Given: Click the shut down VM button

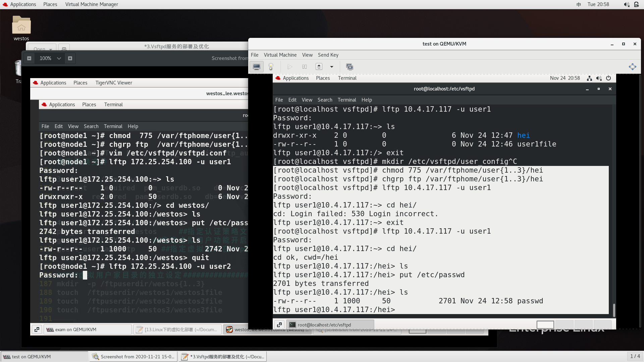Looking at the screenshot, I should [319, 67].
